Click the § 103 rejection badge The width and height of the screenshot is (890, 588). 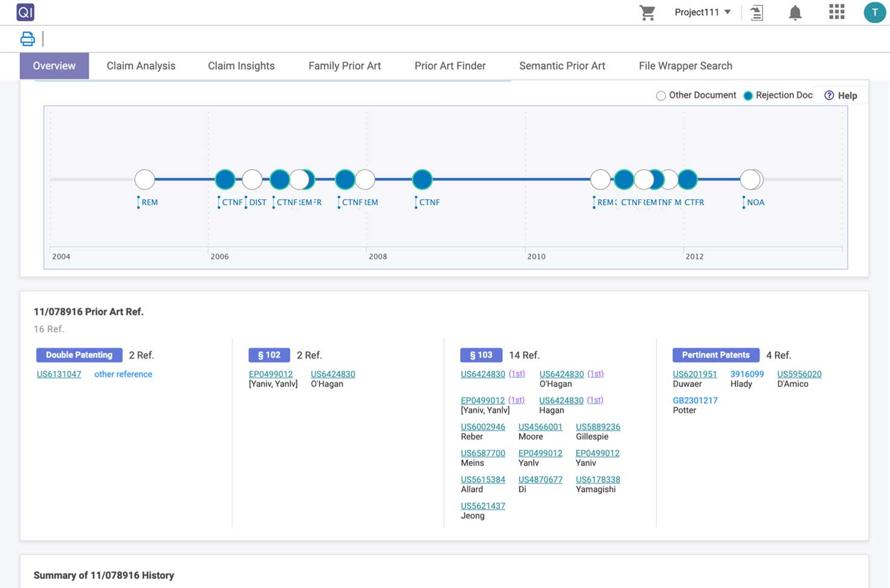(x=481, y=355)
